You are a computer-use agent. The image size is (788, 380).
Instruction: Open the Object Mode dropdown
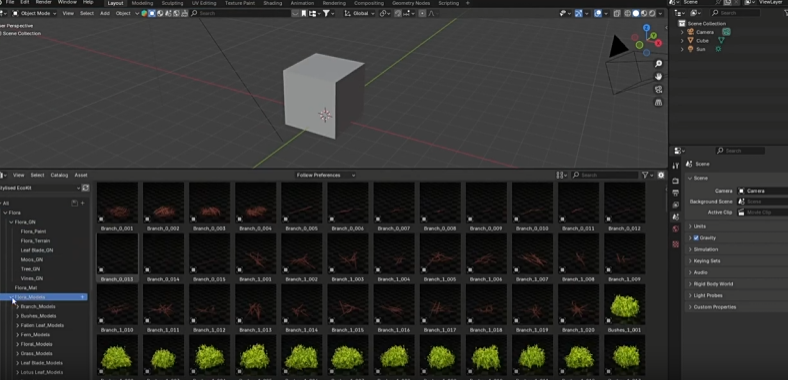point(33,14)
